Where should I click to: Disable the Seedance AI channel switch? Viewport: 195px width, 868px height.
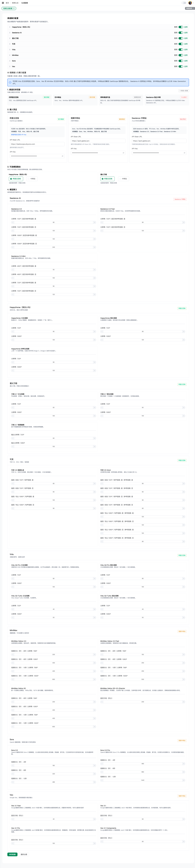(181, 33)
